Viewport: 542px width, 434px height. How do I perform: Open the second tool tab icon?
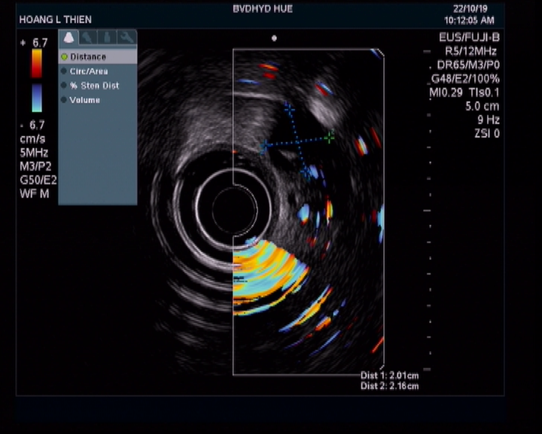tap(88, 37)
